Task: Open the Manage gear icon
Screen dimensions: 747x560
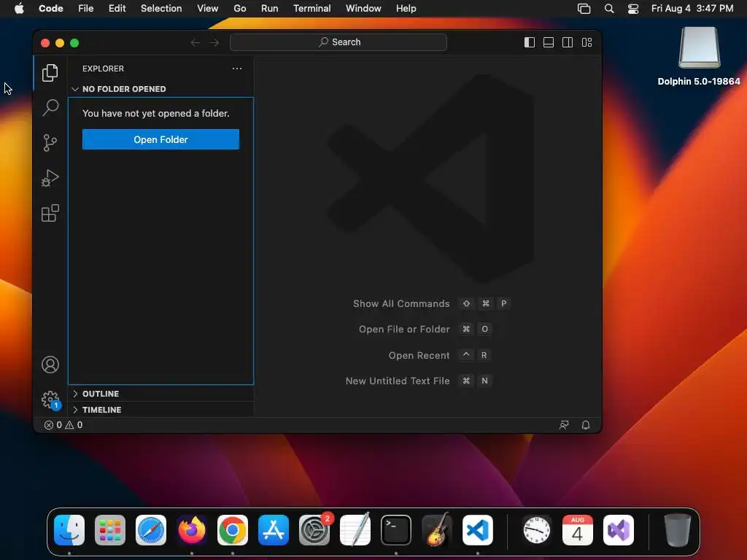Action: tap(50, 400)
